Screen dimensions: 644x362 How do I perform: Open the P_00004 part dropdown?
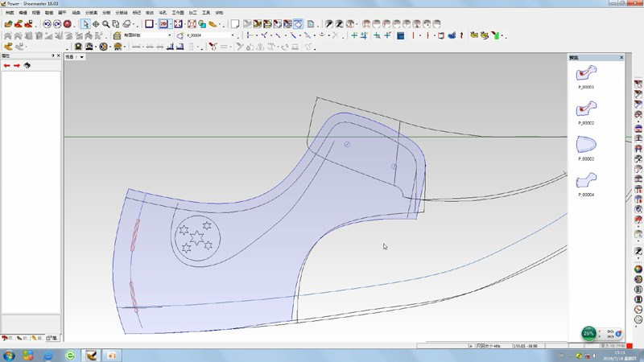pyautogui.click(x=233, y=35)
